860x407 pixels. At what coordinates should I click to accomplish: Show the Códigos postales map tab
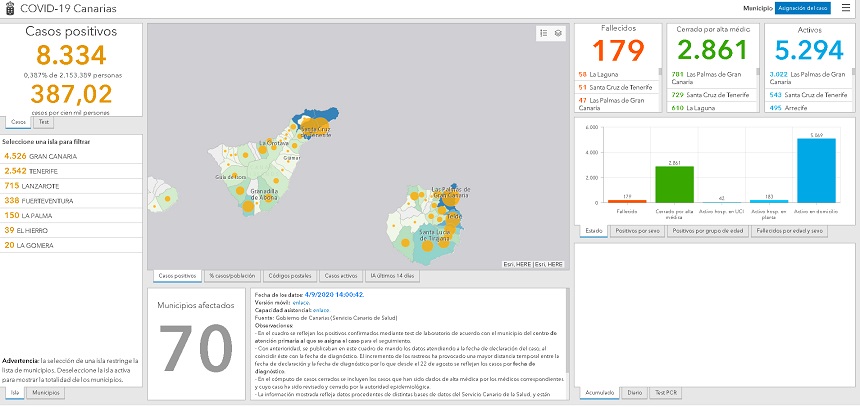click(x=290, y=275)
